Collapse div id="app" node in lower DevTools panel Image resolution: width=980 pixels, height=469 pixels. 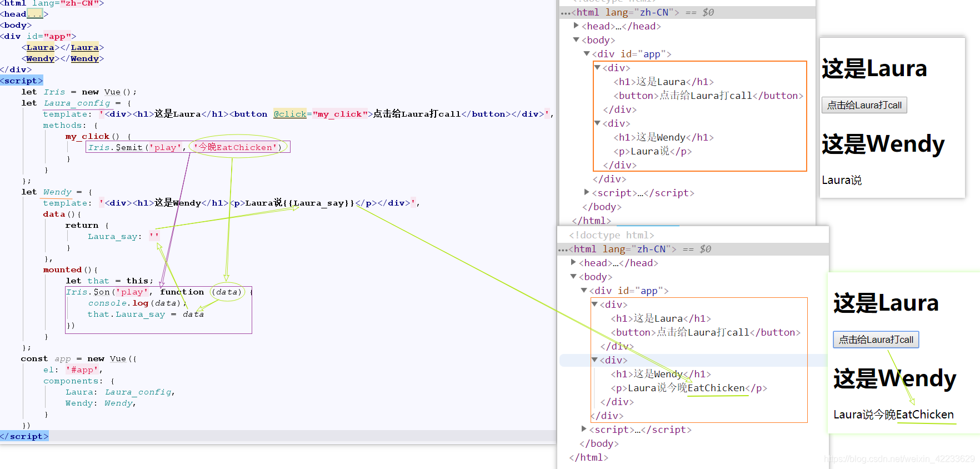click(584, 290)
